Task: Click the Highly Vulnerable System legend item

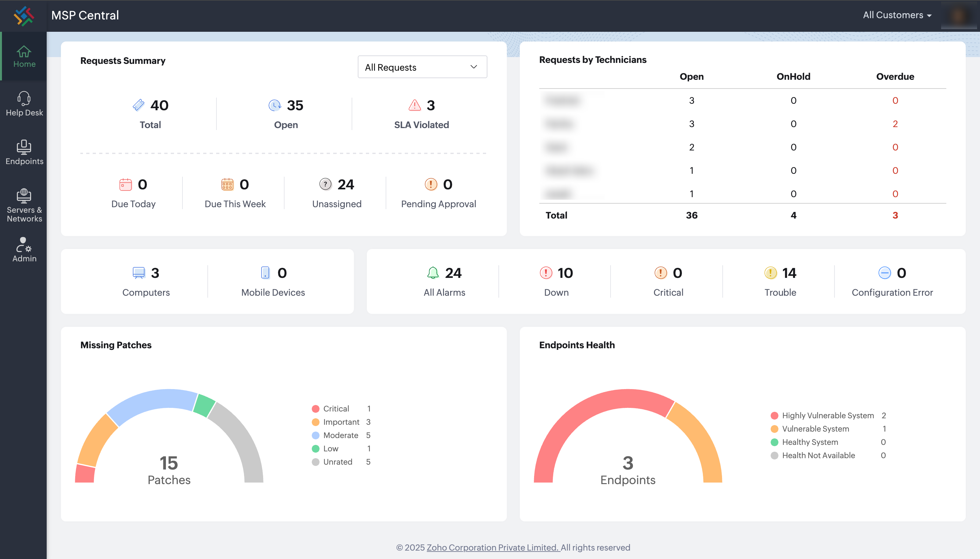Action: (x=823, y=415)
